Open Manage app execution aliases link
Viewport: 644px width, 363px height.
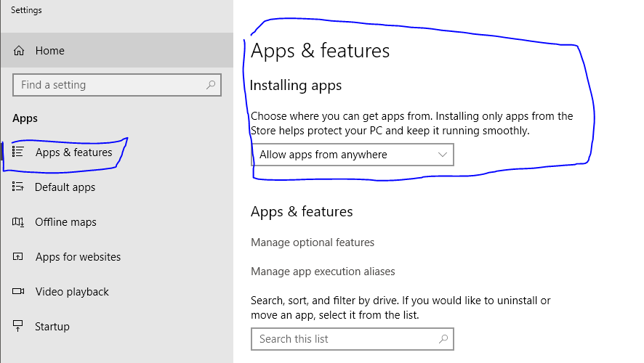(x=323, y=272)
